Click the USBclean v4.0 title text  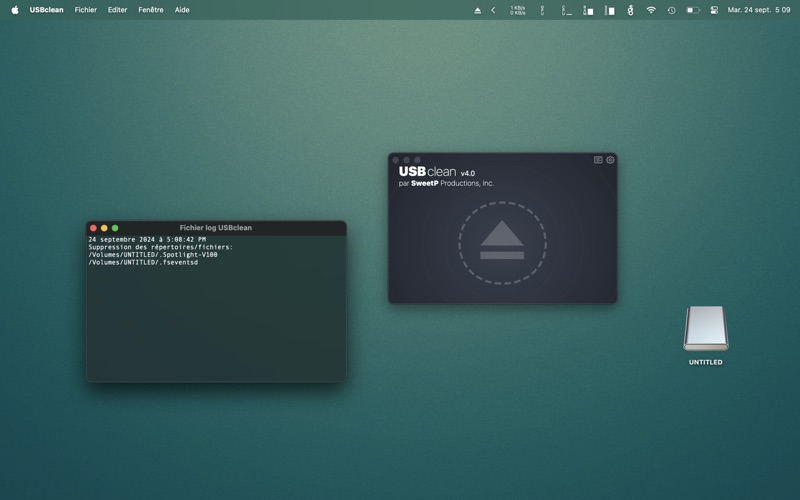tap(437, 172)
